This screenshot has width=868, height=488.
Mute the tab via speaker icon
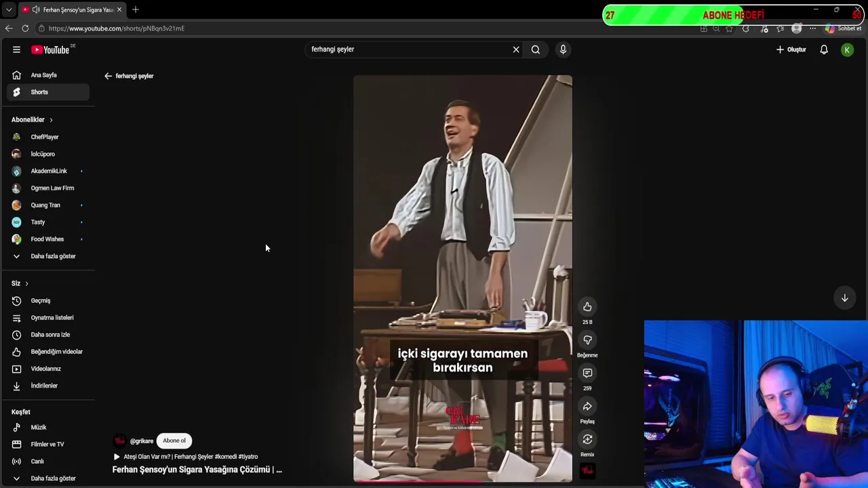tap(35, 9)
